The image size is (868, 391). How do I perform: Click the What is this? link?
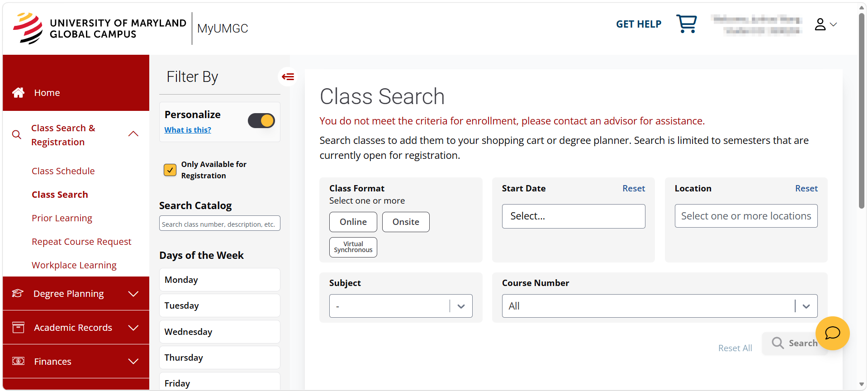pos(188,130)
